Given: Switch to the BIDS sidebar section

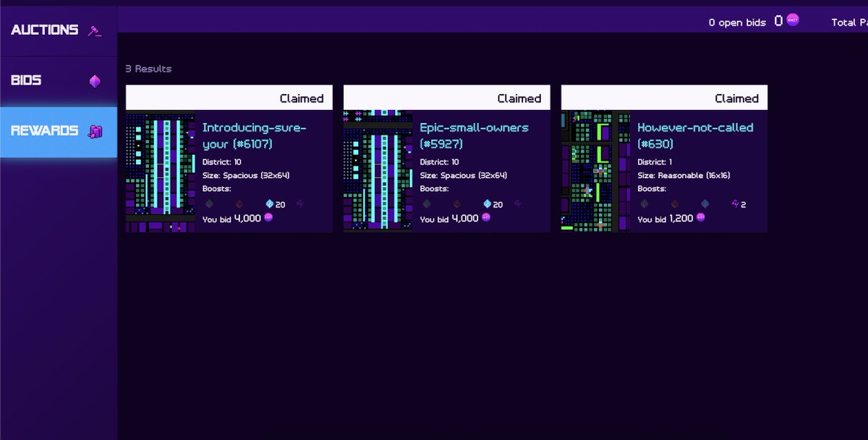Looking at the screenshot, I should pos(27,80).
